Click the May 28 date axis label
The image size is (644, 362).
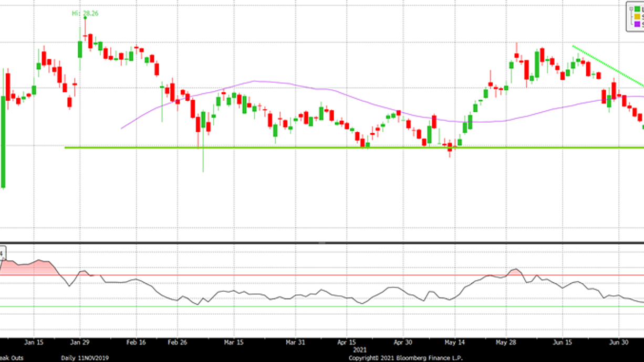(x=506, y=342)
